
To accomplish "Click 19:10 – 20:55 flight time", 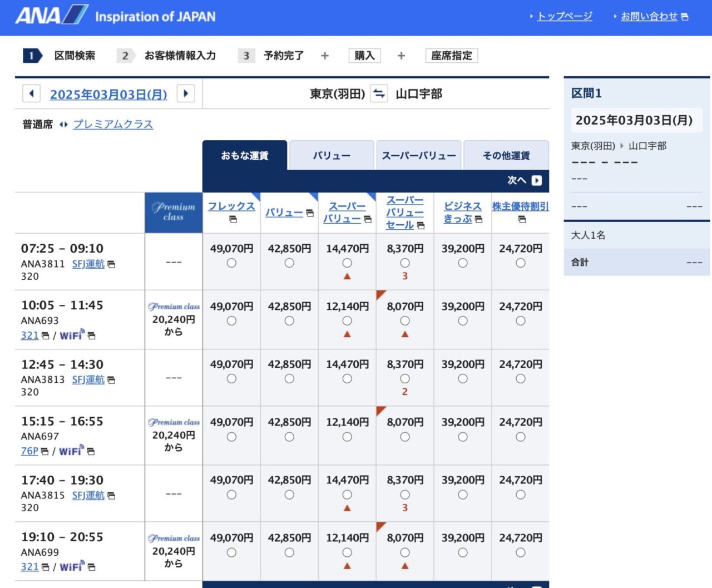I will (62, 537).
